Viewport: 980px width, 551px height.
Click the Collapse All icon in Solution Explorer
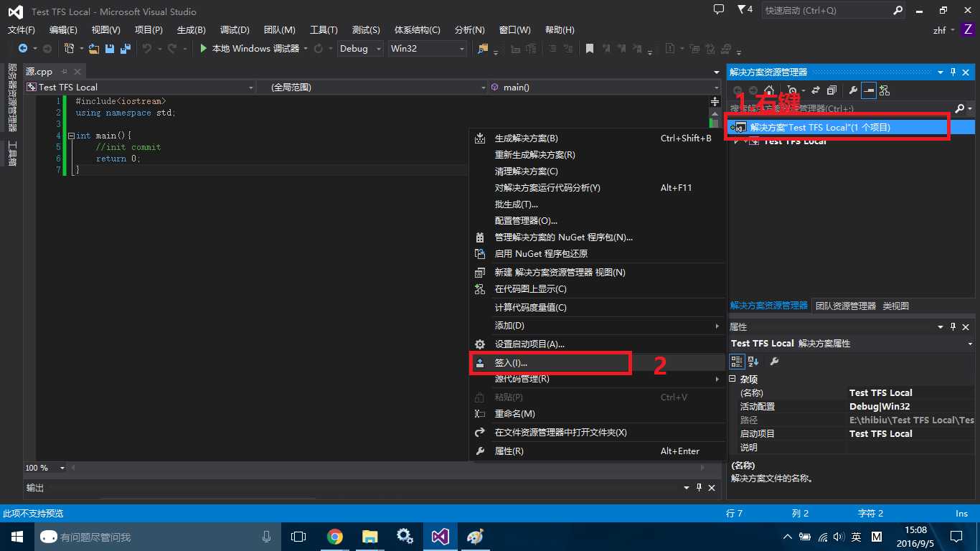point(831,90)
